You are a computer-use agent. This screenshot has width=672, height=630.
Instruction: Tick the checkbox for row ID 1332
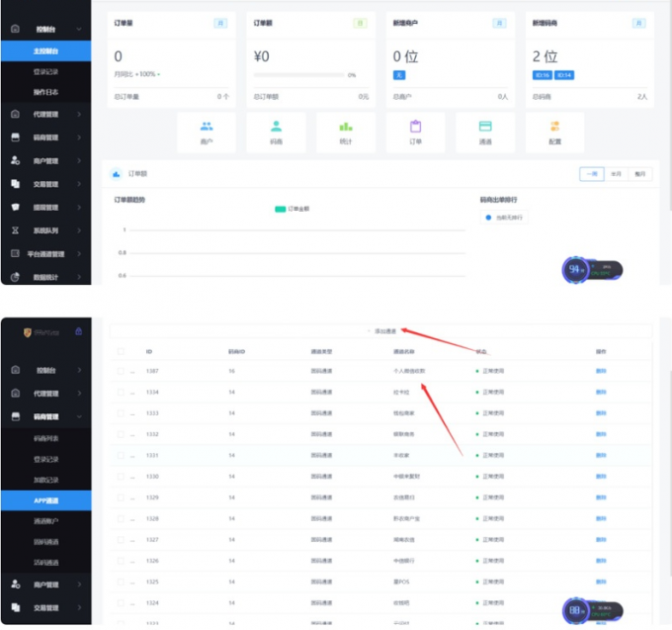point(121,434)
